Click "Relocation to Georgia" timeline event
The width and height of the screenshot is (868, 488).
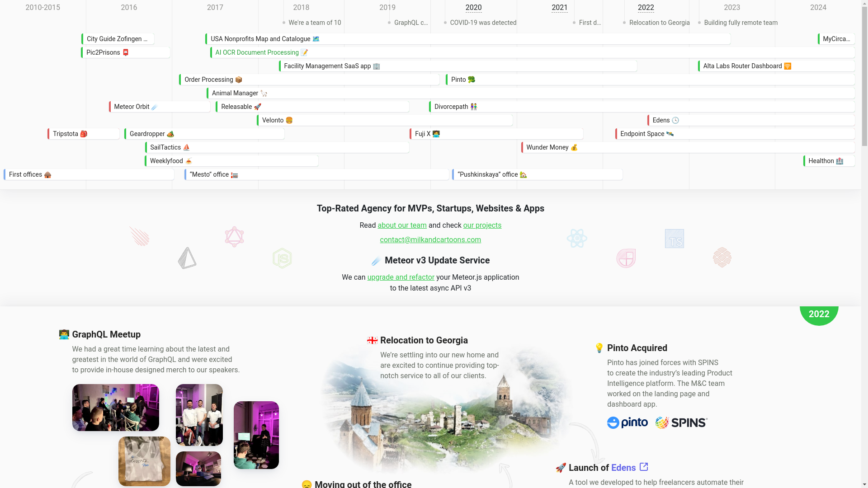tap(656, 23)
